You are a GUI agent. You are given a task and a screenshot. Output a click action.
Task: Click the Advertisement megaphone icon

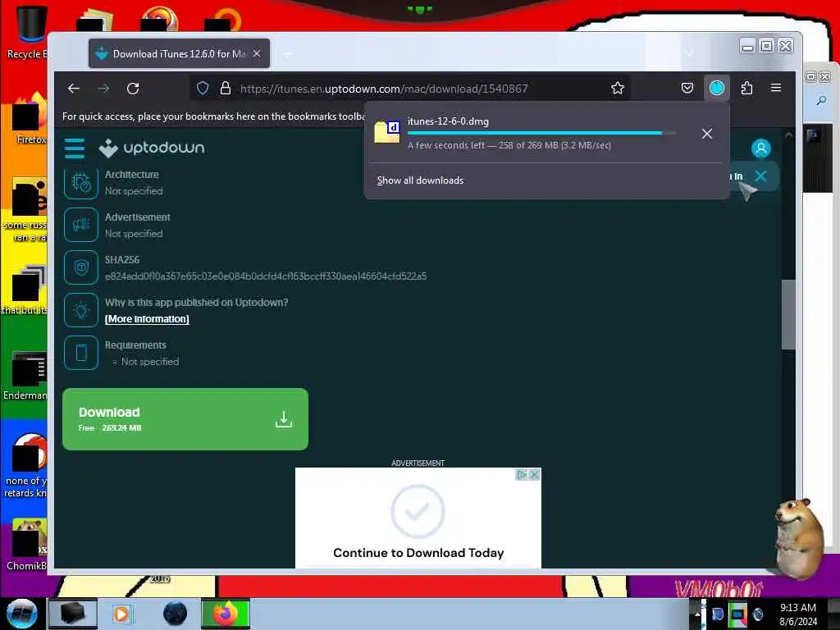click(x=81, y=225)
